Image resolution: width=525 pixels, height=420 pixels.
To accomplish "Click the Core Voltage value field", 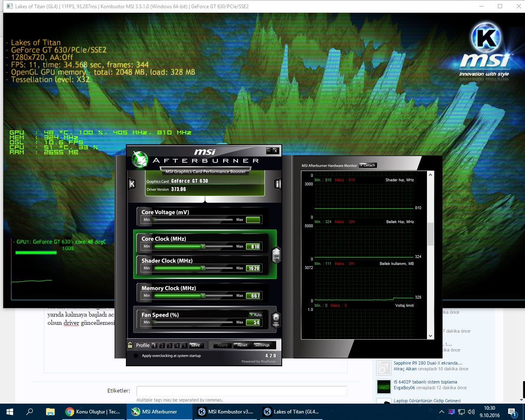I will click(253, 220).
